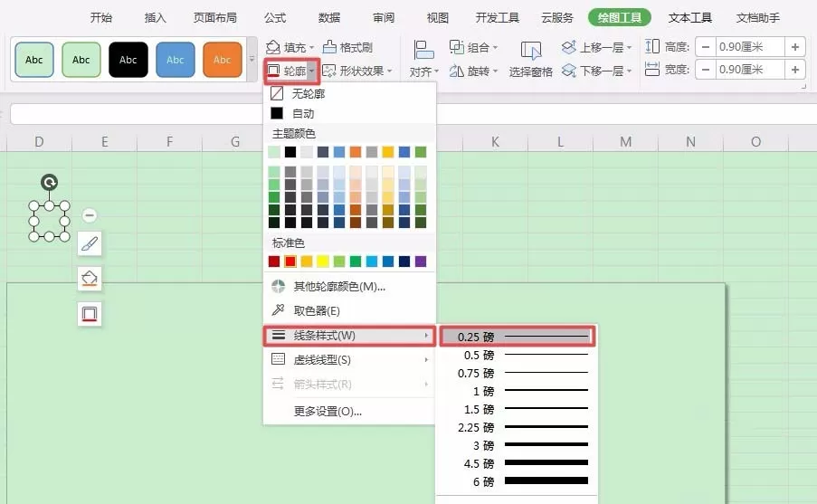
Task: Apply the orange Abc shape style
Action: (x=222, y=60)
